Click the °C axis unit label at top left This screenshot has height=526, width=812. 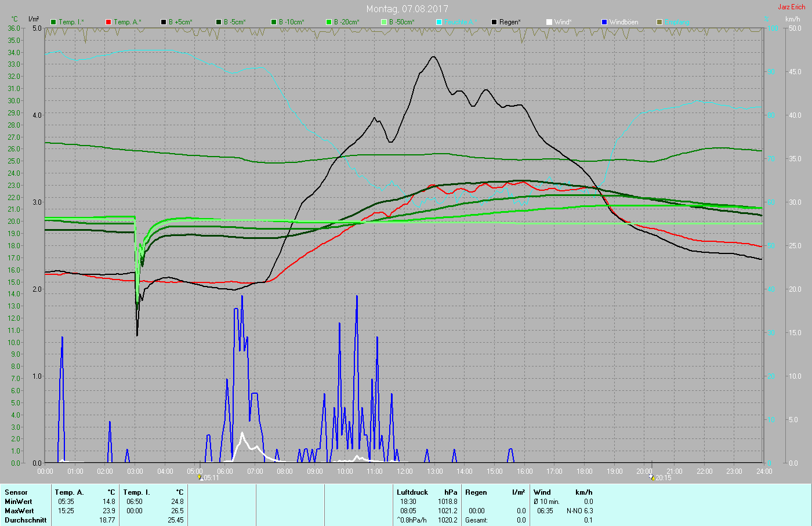14,19
